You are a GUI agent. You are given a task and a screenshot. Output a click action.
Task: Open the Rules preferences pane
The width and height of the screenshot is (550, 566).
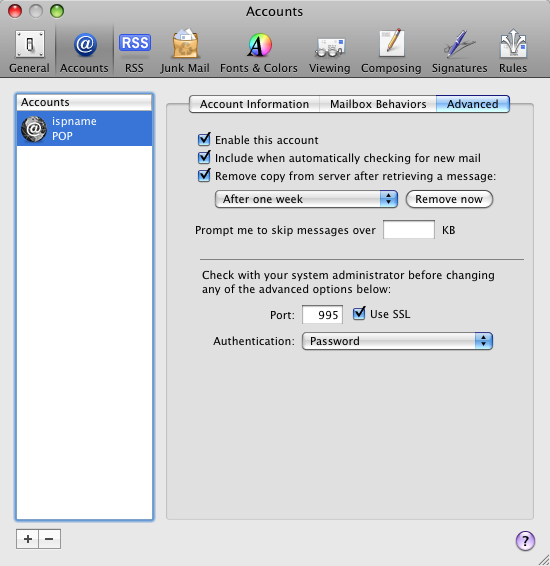[x=513, y=52]
